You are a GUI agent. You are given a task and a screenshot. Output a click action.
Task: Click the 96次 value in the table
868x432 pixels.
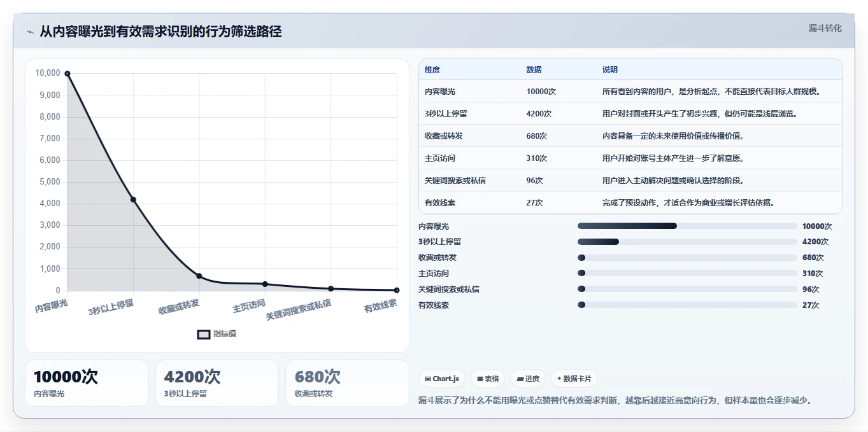coord(534,181)
